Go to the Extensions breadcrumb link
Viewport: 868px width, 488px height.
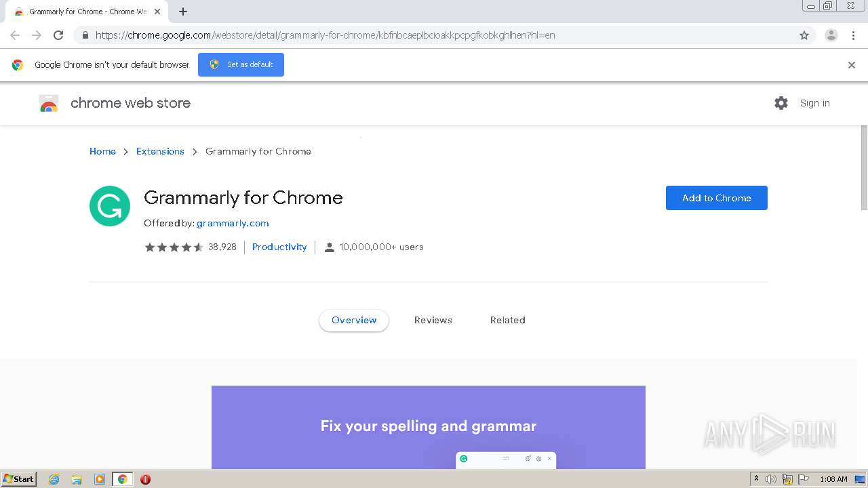[160, 151]
